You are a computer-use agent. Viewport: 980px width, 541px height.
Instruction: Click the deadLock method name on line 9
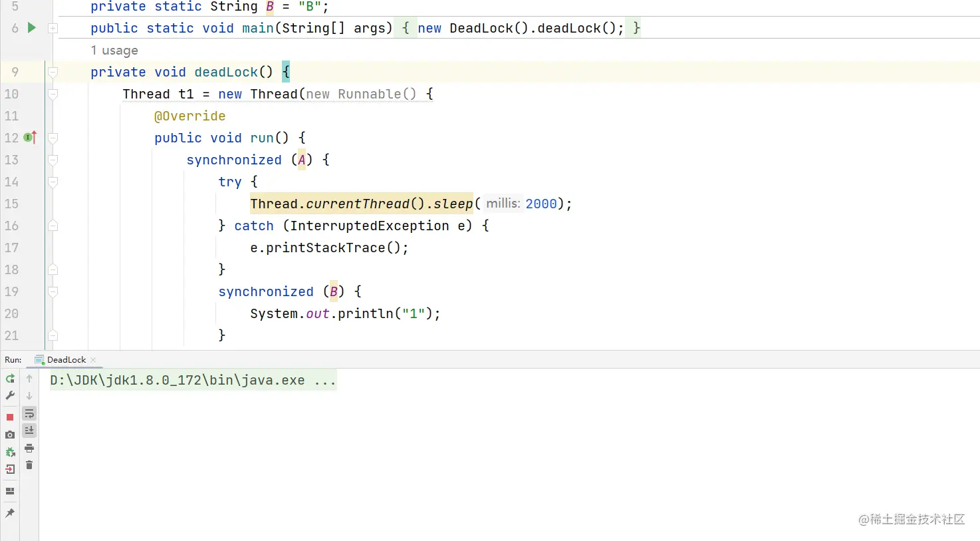[x=226, y=72]
